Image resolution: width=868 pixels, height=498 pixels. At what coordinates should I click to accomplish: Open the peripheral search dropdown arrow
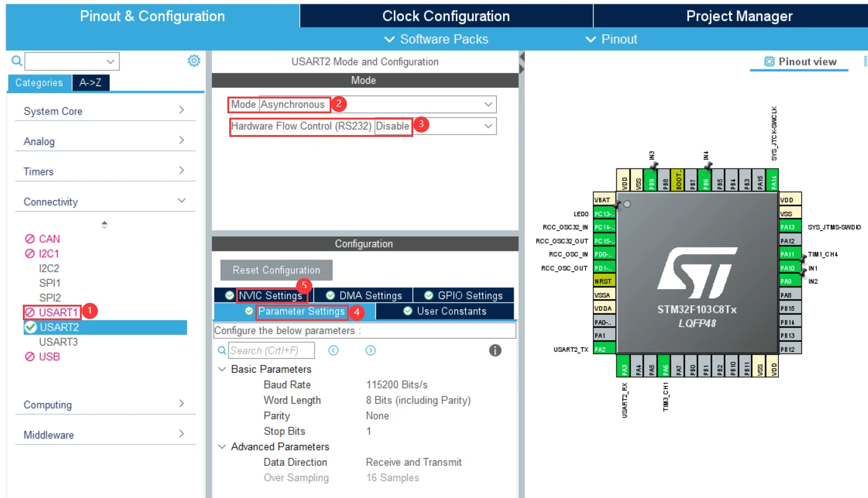pyautogui.click(x=112, y=61)
